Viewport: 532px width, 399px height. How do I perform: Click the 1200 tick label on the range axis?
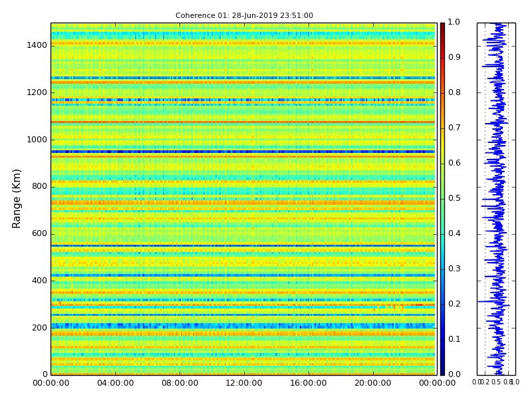37,92
